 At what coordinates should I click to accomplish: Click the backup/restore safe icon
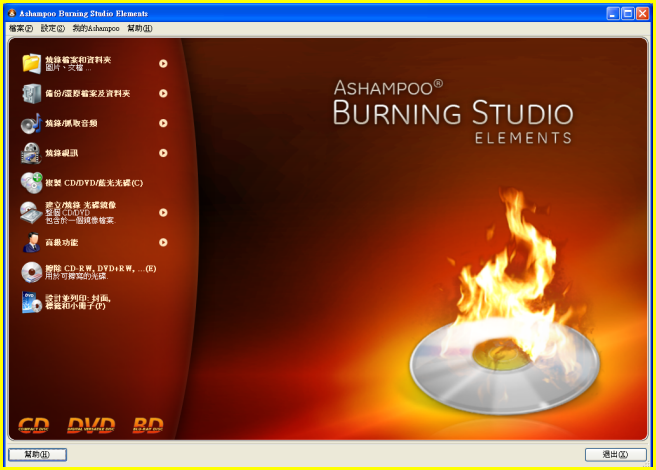pyautogui.click(x=31, y=94)
